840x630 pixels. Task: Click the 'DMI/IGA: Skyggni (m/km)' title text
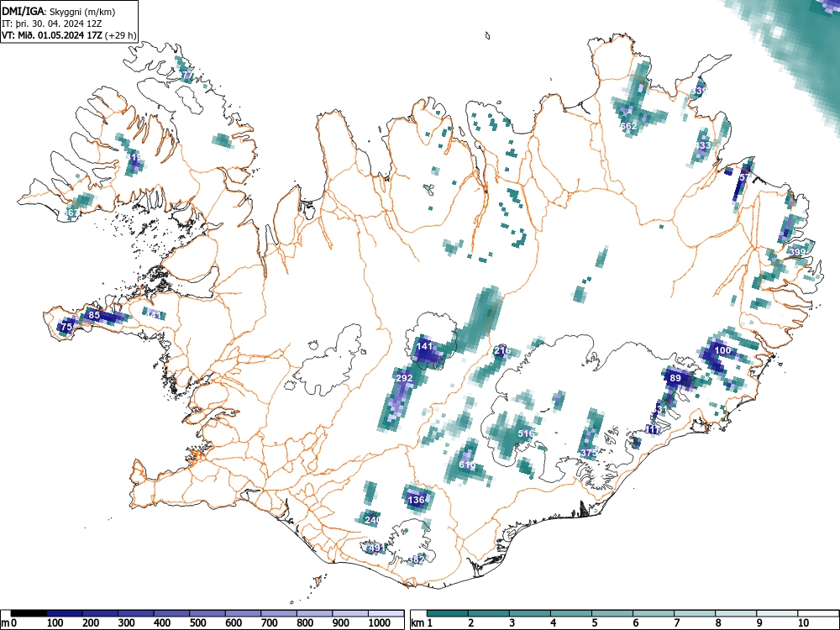click(x=59, y=11)
